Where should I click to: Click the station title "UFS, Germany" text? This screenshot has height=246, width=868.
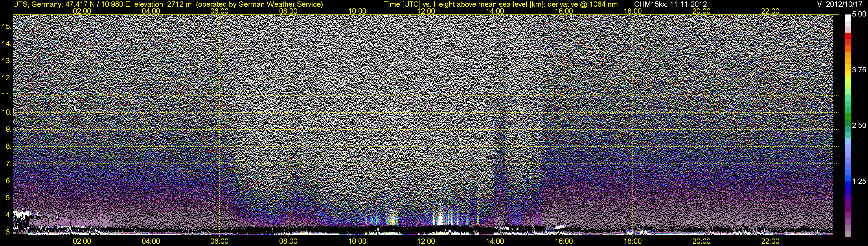coord(37,4)
